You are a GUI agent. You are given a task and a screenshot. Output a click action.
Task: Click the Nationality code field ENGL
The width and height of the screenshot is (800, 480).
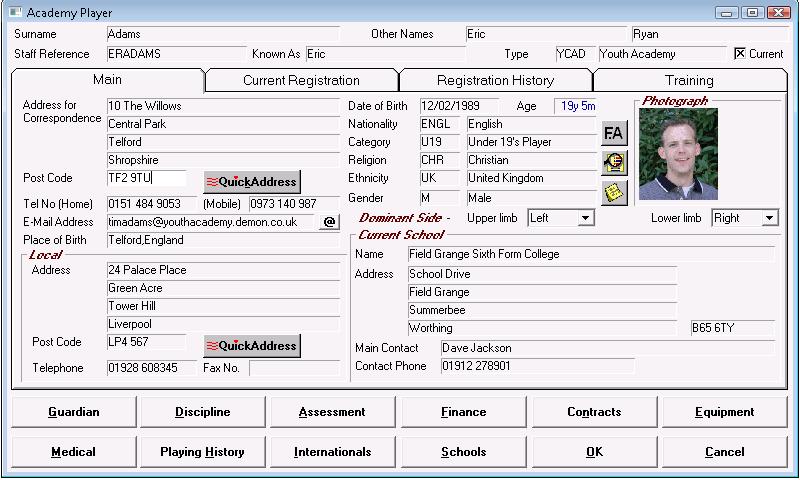[x=439, y=124]
